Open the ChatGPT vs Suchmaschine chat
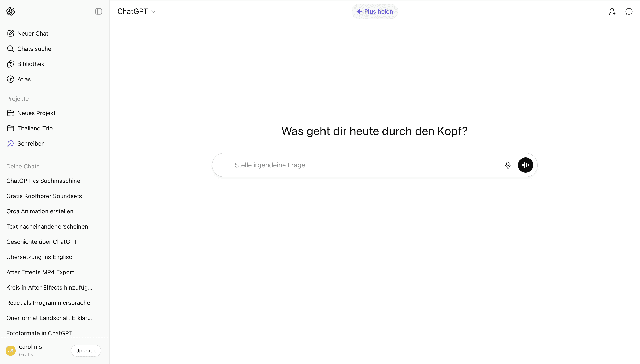Viewport: 640px width, 364px height. click(43, 181)
